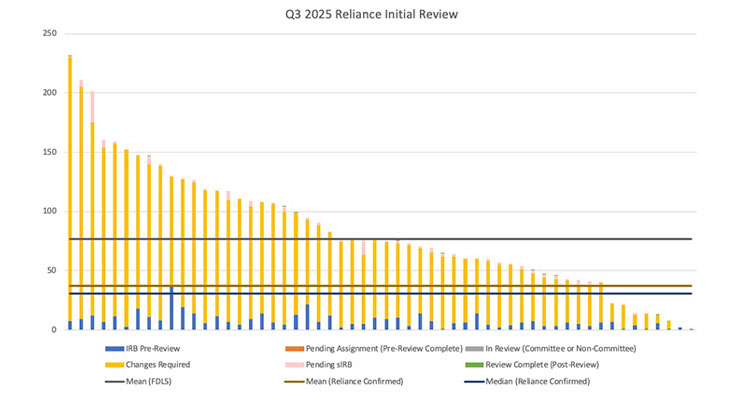
Task: Click the 0 label on the vertical axis
Action: pos(53,329)
